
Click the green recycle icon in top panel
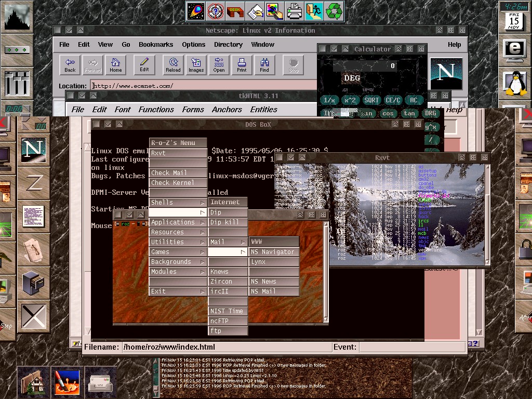[334, 10]
